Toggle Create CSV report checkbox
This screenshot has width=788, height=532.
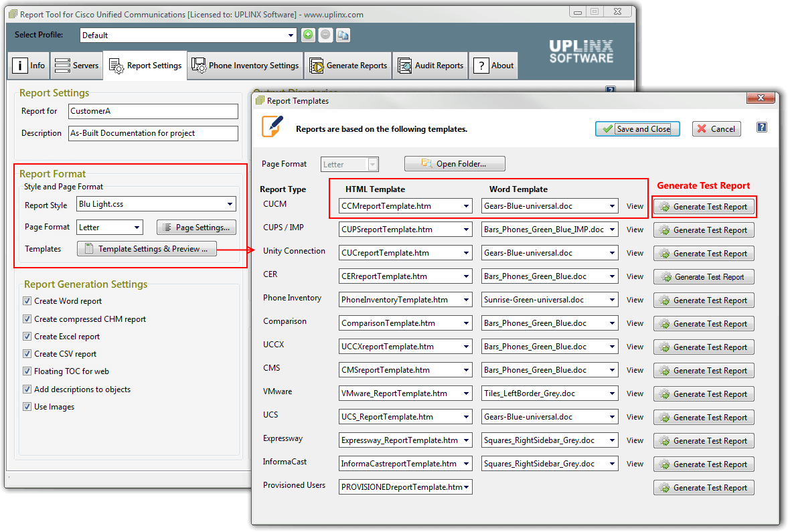[27, 353]
